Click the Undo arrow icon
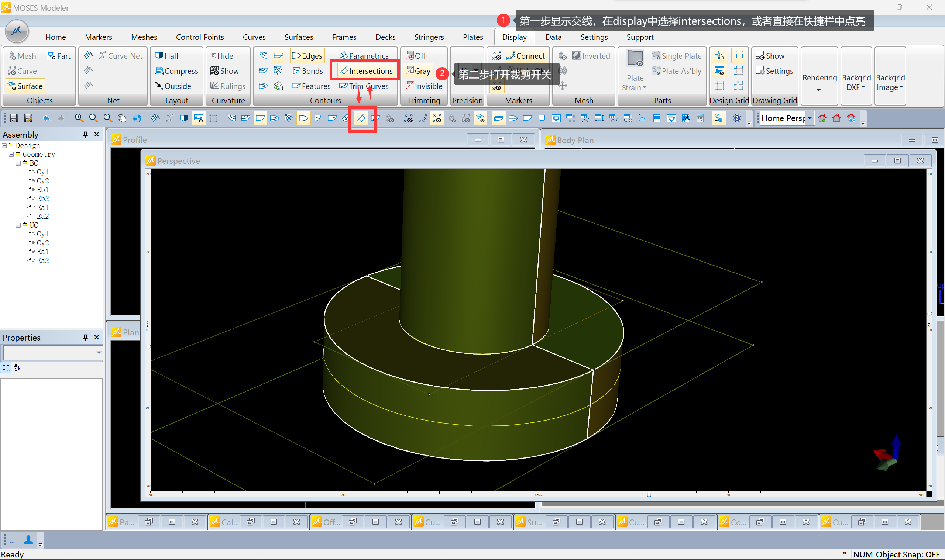This screenshot has height=560, width=945. [x=47, y=118]
